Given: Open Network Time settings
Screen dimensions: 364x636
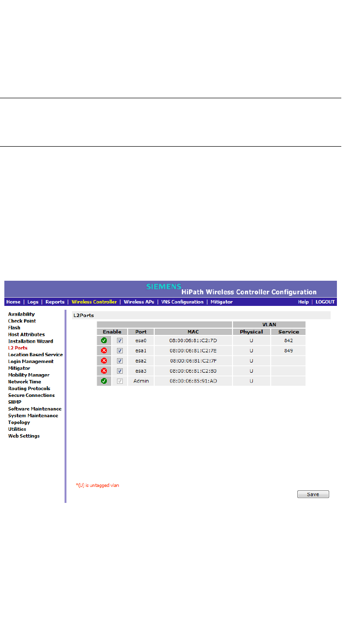Looking at the screenshot, I should click(25, 382).
